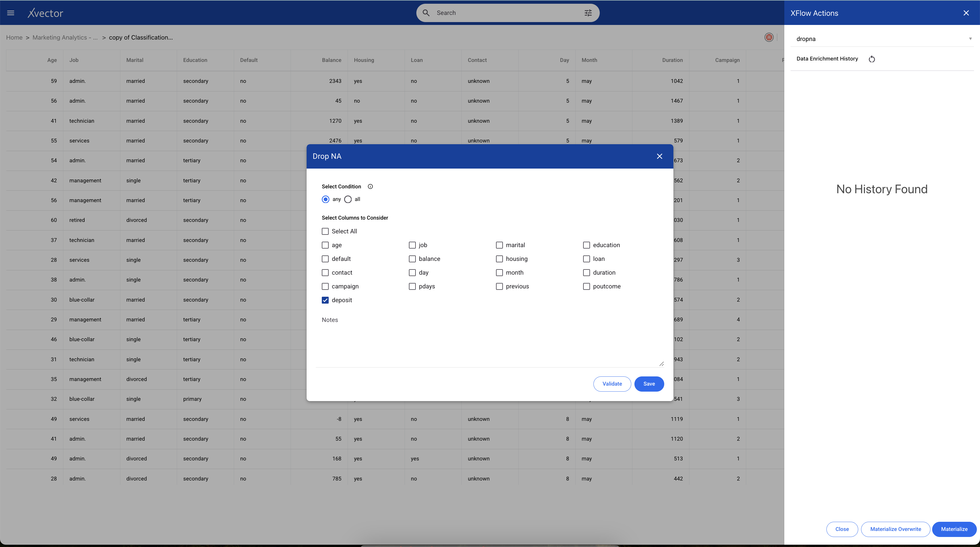Uncheck the deposit column checkbox
This screenshot has height=547, width=980.
(x=325, y=300)
